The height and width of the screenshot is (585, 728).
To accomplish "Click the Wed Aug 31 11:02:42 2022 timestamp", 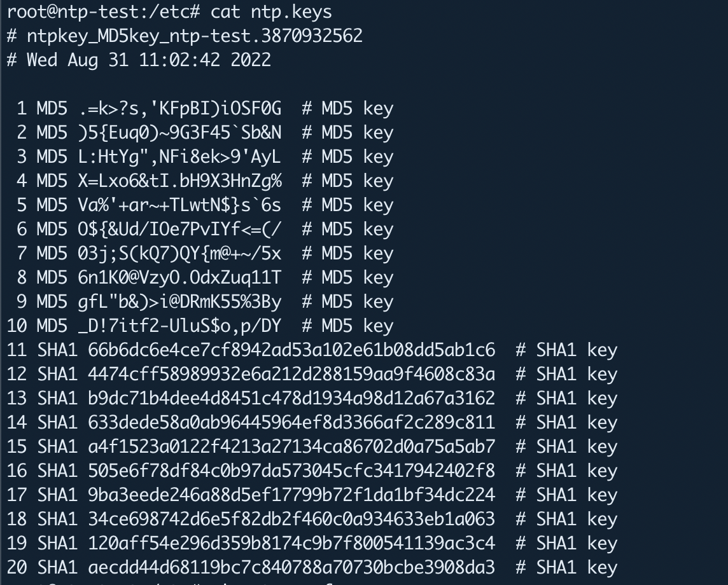I will [x=148, y=60].
